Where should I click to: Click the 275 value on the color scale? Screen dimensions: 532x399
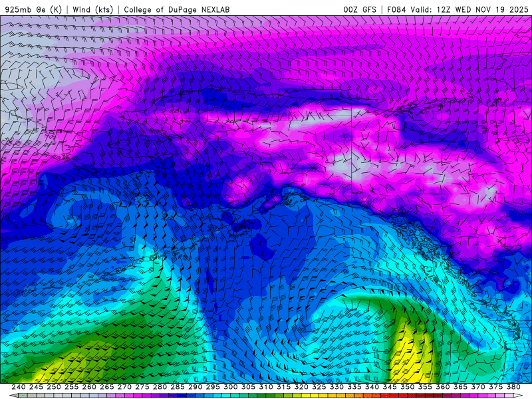(x=142, y=387)
